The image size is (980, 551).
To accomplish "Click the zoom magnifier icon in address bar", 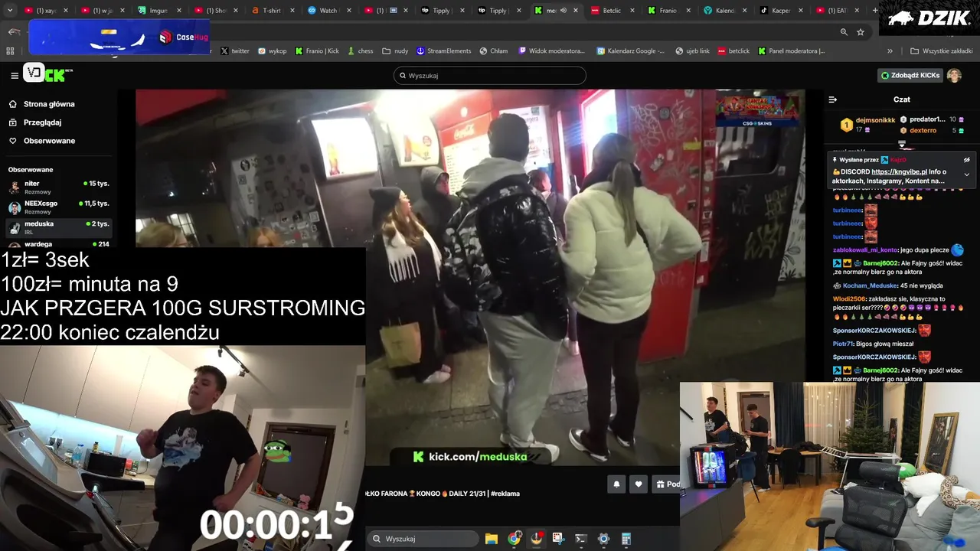I will 844,32.
